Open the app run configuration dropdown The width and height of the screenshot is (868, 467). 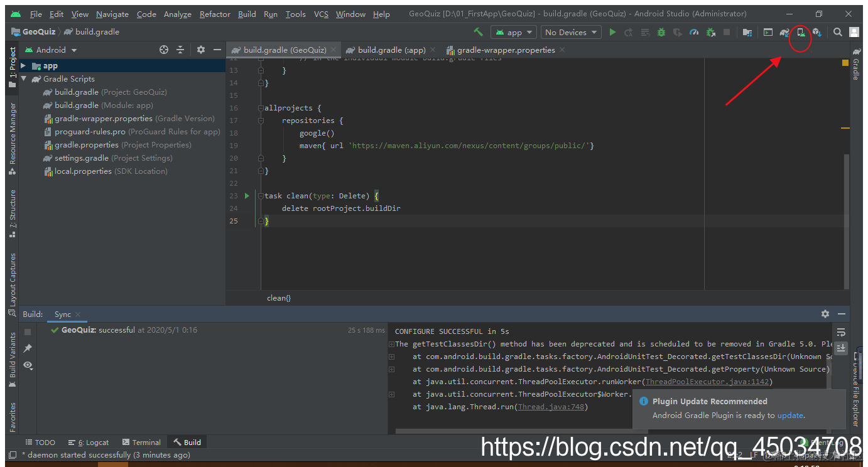[514, 32]
